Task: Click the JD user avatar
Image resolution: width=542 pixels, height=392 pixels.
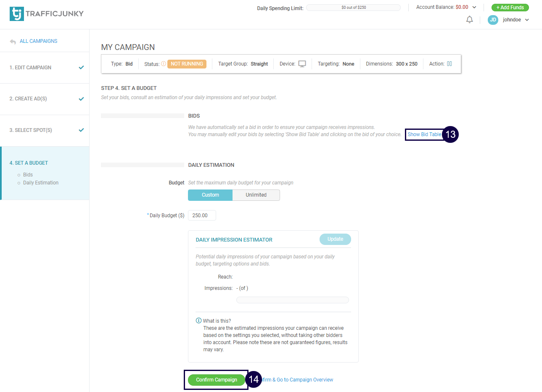Action: [x=493, y=20]
